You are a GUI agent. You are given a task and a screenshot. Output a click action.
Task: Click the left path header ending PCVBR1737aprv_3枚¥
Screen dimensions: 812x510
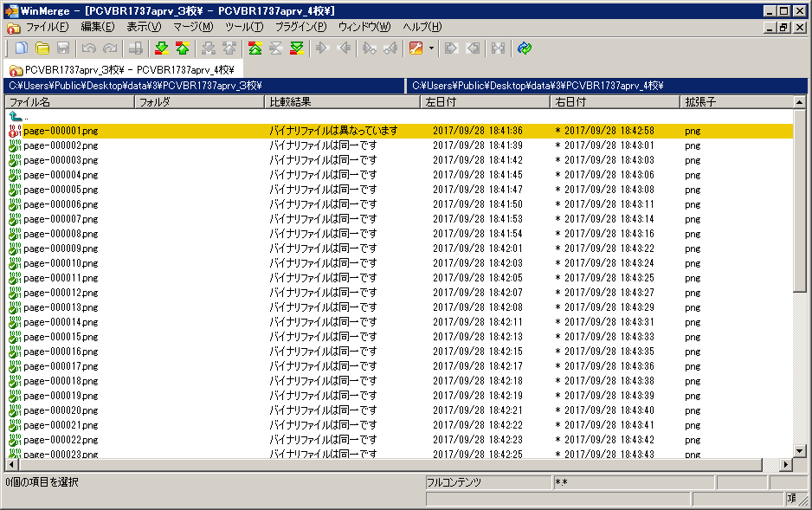(x=204, y=86)
